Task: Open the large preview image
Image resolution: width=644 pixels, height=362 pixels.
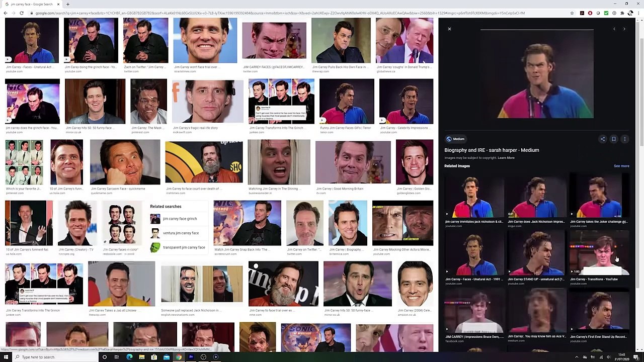Action: [x=537, y=74]
